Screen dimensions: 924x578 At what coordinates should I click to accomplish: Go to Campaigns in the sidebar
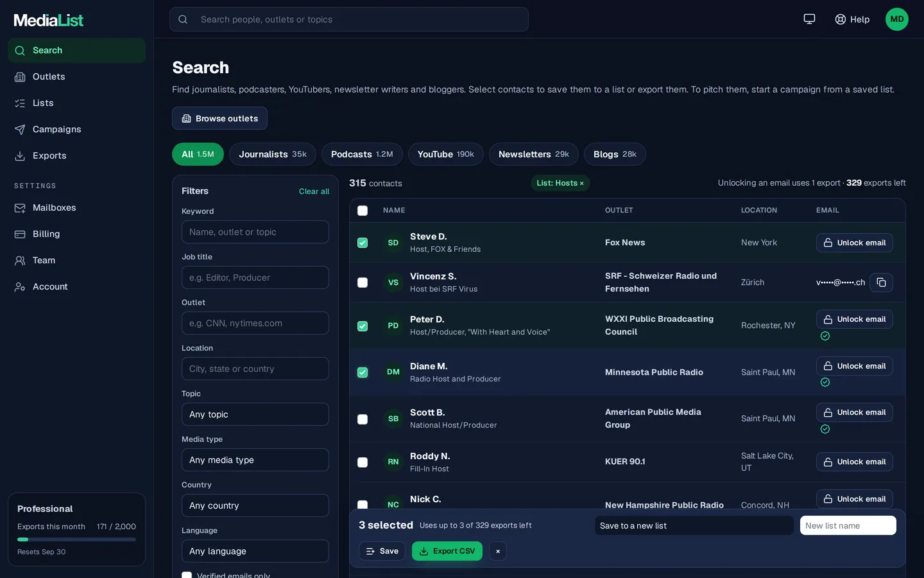pyautogui.click(x=76, y=129)
